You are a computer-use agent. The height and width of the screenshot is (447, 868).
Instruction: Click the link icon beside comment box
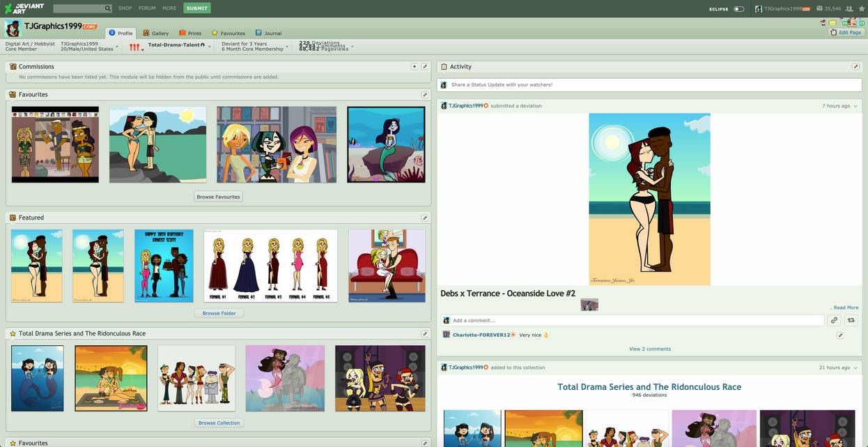(x=834, y=320)
